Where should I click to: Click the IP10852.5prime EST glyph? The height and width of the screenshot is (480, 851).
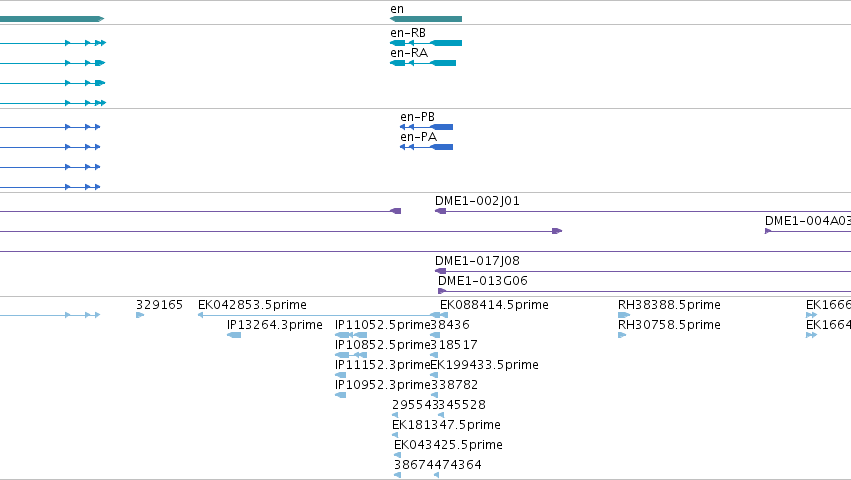351,355
